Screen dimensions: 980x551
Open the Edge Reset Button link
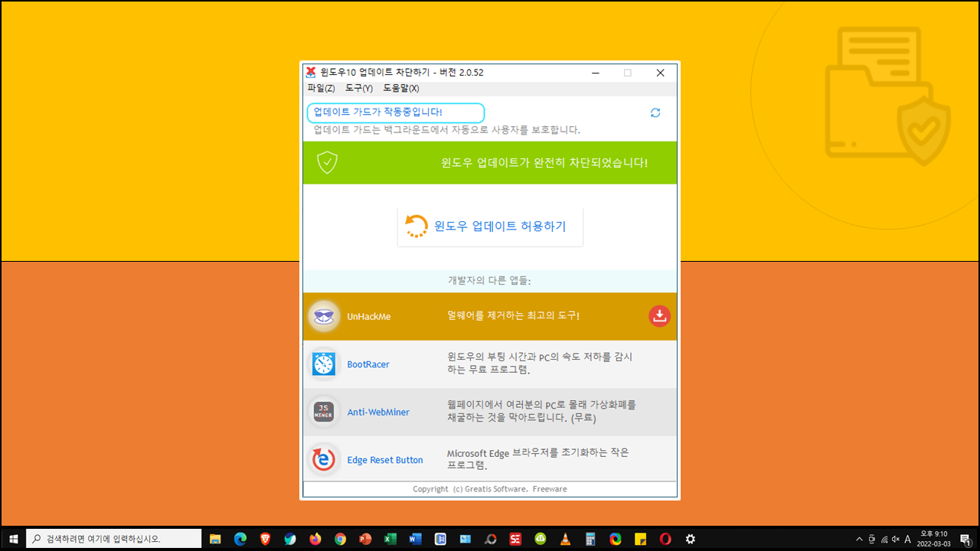tap(385, 460)
